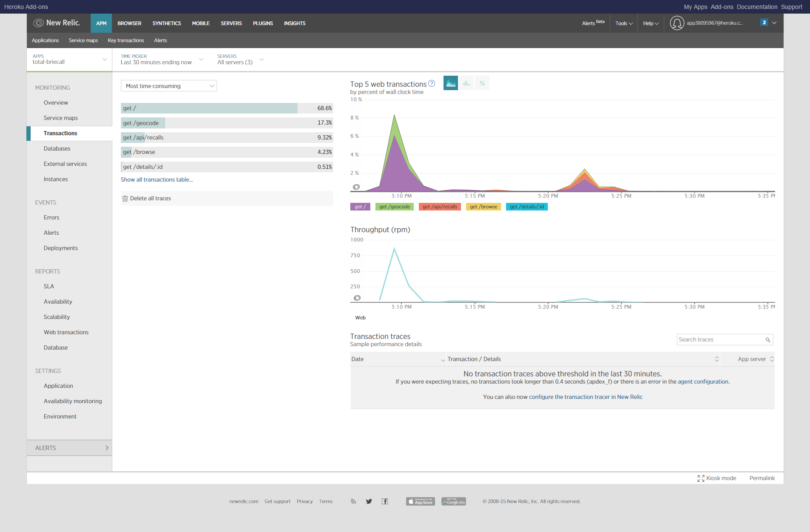This screenshot has width=810, height=532.
Task: Open Availability monitoring settings
Action: [73, 401]
